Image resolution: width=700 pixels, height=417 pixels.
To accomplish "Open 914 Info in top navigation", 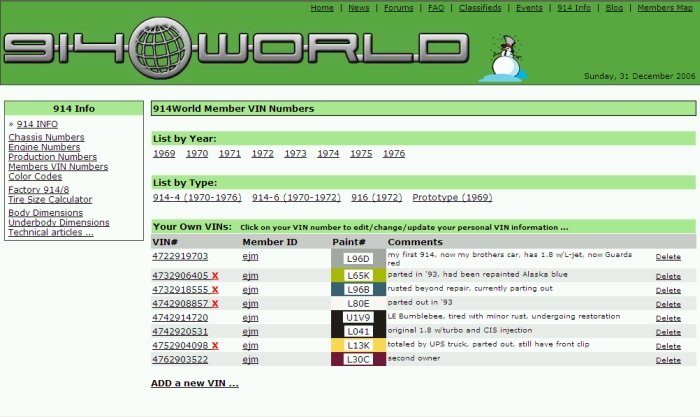I will [574, 8].
